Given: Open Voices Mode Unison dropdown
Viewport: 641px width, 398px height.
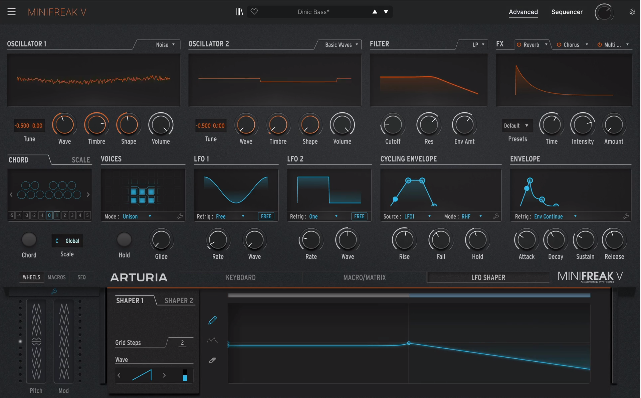Looking at the screenshot, I should (x=137, y=217).
